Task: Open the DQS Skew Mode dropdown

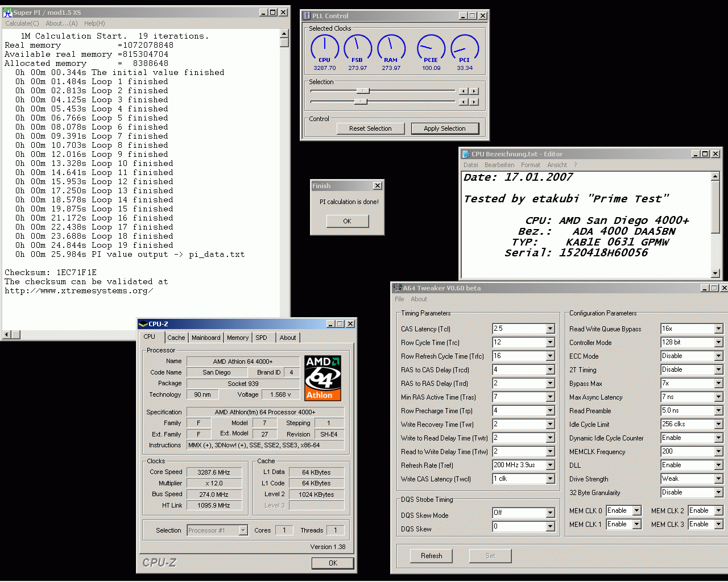Action: pos(550,513)
